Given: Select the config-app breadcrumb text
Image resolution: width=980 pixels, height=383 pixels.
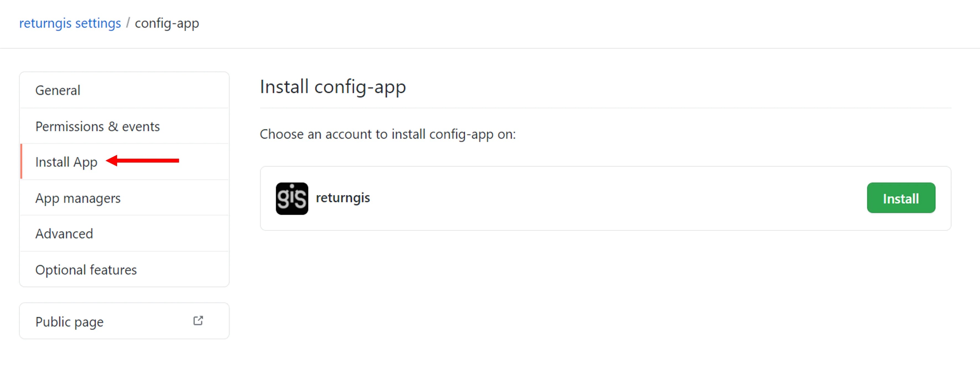Looking at the screenshot, I should [167, 24].
